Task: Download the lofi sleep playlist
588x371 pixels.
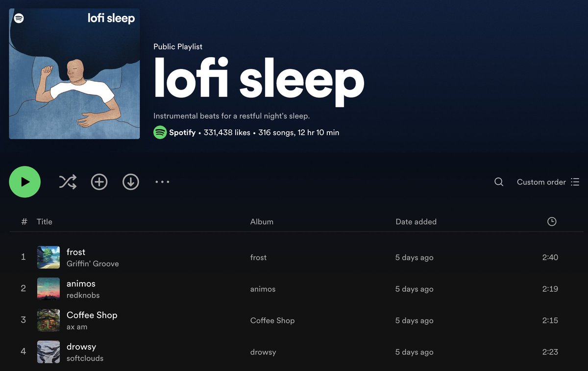Action: pos(130,182)
